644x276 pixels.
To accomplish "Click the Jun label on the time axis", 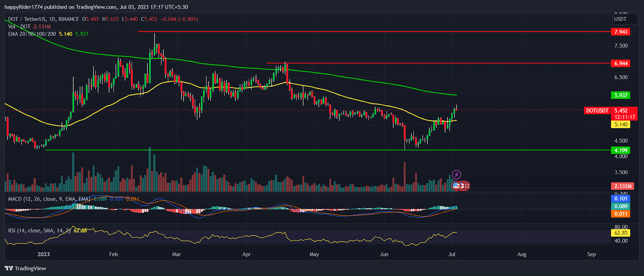I will [x=384, y=254].
